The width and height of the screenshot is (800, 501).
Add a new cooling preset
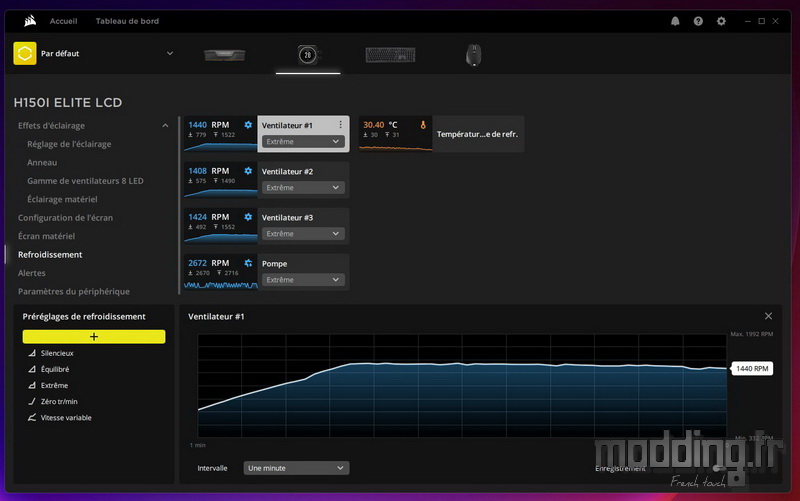click(94, 337)
